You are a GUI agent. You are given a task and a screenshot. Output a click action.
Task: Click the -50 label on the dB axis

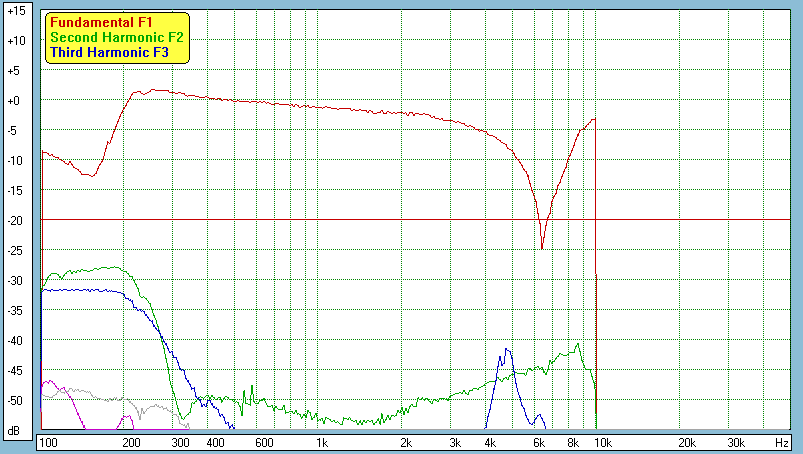tap(16, 400)
